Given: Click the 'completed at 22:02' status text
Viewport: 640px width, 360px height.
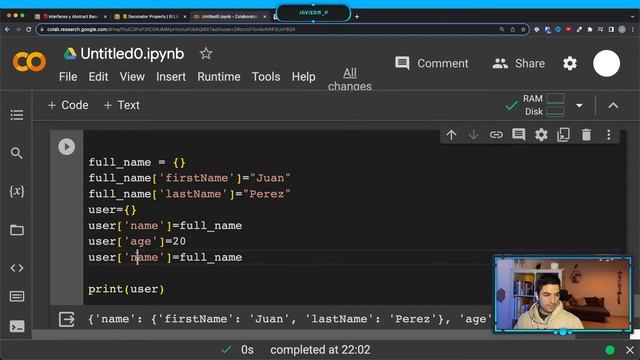Looking at the screenshot, I should click(320, 350).
